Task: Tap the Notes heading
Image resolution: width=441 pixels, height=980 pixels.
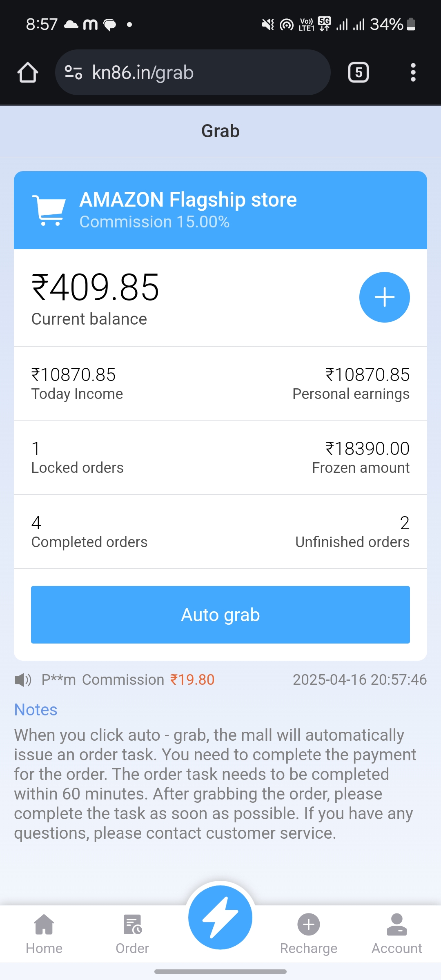Action: coord(36,710)
